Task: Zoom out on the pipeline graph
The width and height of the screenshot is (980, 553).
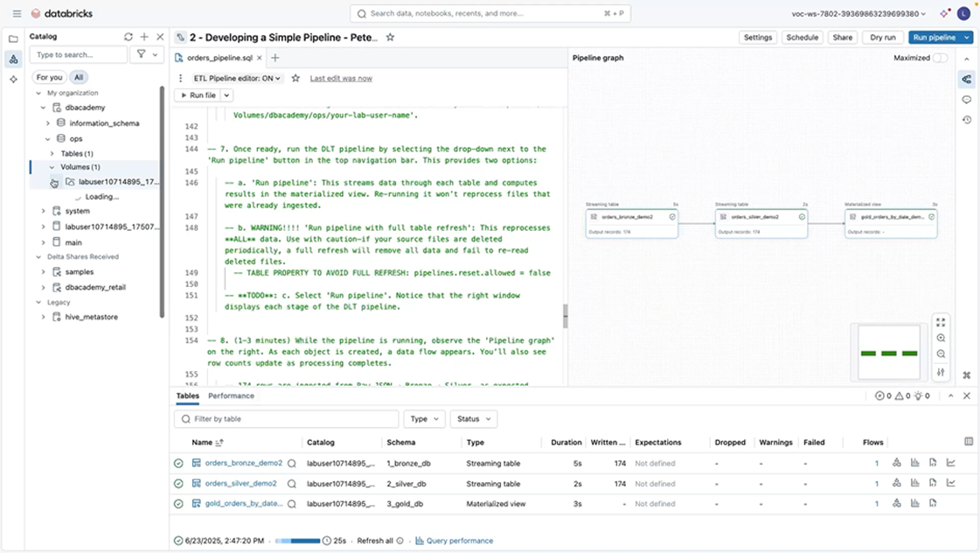Action: click(x=941, y=354)
